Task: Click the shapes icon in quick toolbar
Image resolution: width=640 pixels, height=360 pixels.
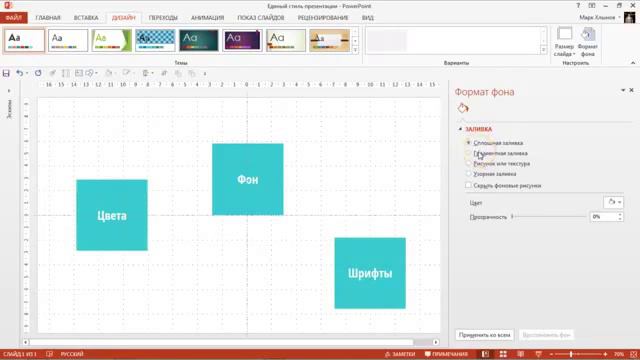Action: pos(89,73)
